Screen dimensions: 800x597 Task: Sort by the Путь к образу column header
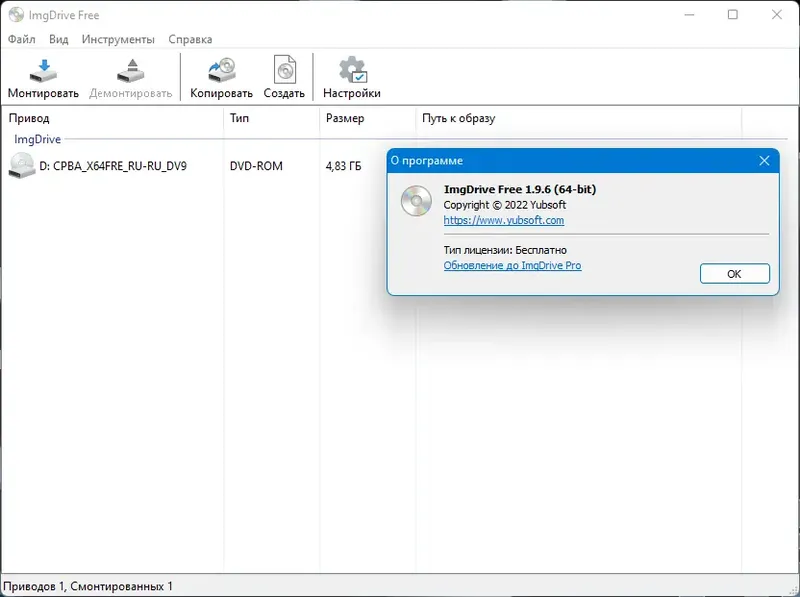point(579,118)
